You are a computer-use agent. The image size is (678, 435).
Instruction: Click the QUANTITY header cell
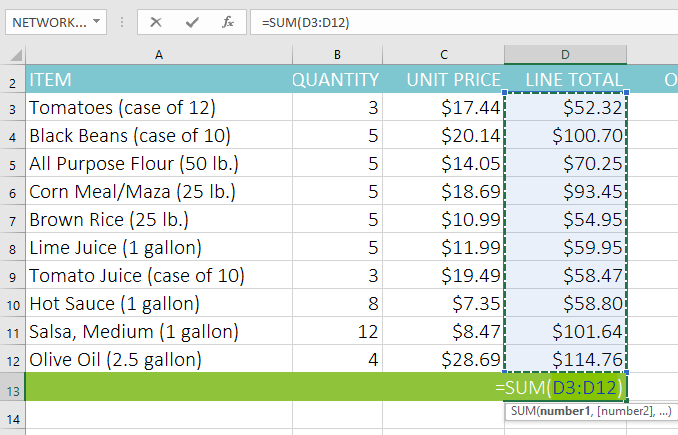point(337,80)
